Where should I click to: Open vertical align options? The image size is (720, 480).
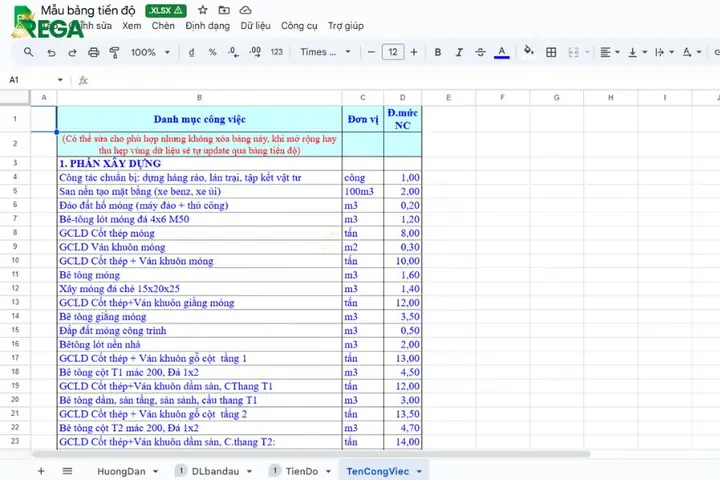point(637,52)
